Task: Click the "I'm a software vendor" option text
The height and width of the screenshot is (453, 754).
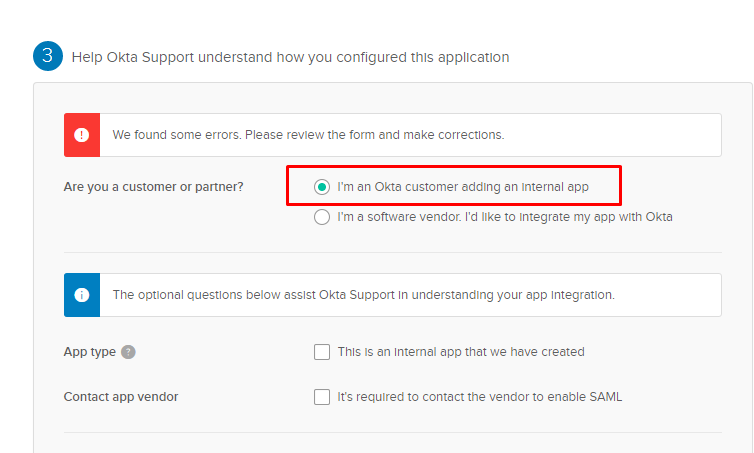Action: tap(504, 216)
